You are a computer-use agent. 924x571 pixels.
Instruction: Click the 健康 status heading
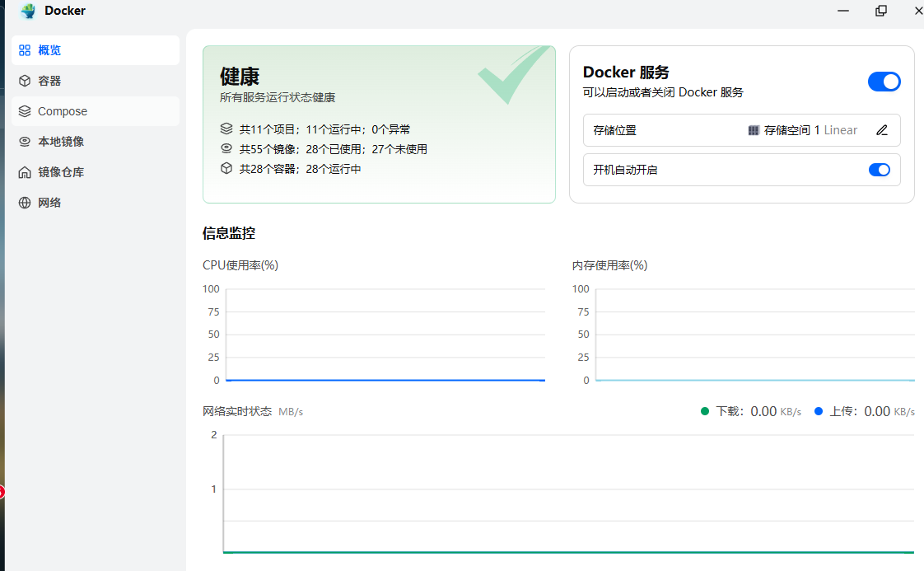[x=240, y=76]
